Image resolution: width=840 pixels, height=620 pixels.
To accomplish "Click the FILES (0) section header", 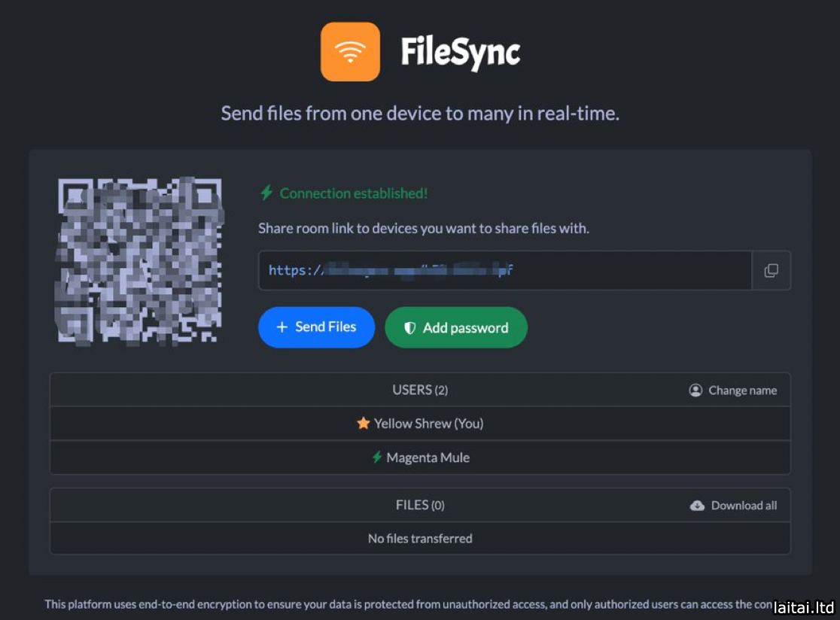I will [420, 505].
